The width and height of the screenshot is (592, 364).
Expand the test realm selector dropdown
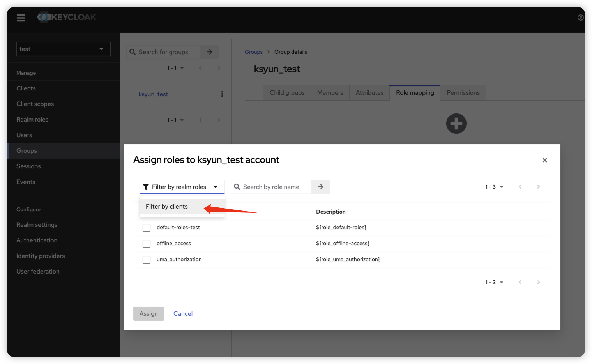[x=63, y=49]
